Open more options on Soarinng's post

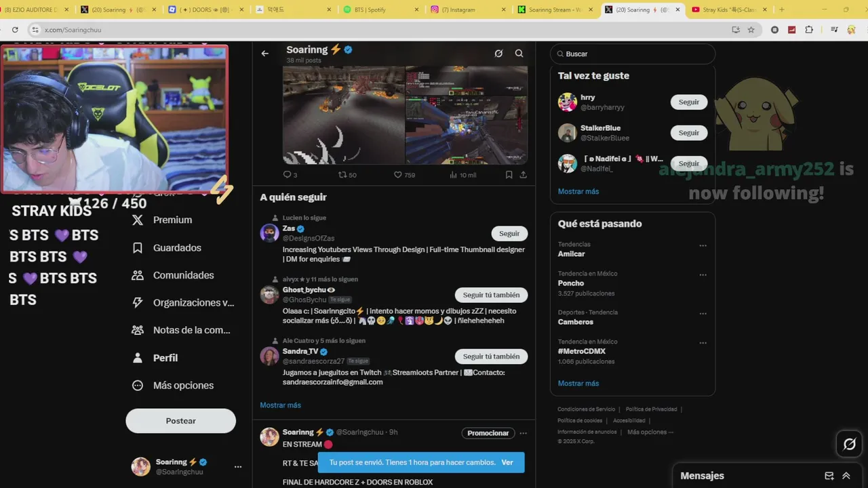[x=523, y=433]
